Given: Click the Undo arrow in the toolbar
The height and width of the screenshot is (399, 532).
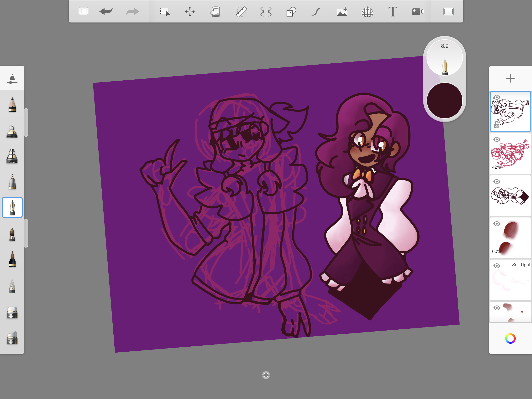Looking at the screenshot, I should (x=106, y=11).
